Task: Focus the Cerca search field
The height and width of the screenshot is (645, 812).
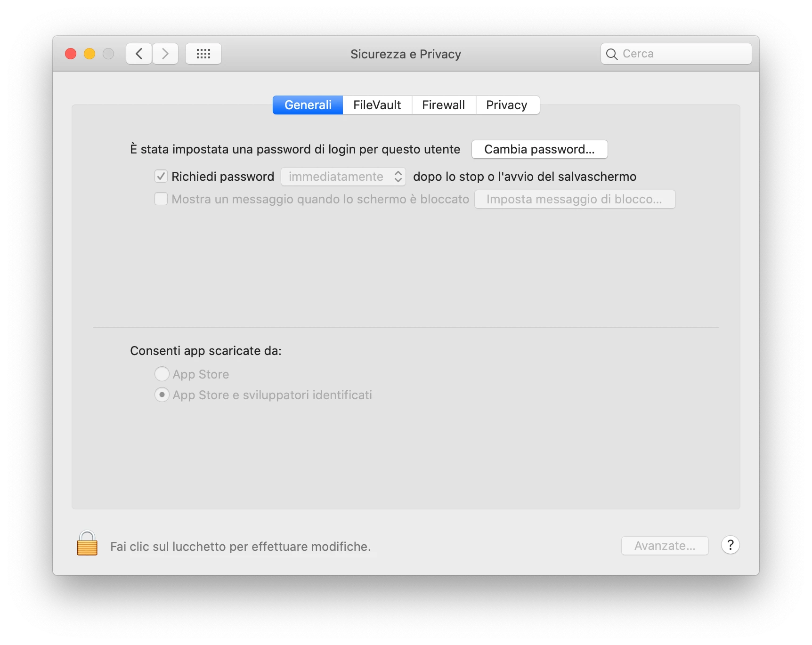Action: tap(676, 54)
